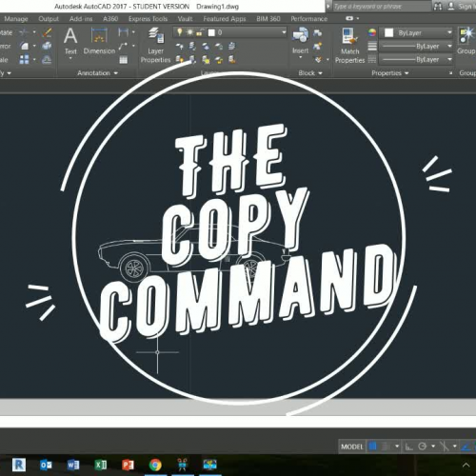Select the Explode tool

[47, 46]
